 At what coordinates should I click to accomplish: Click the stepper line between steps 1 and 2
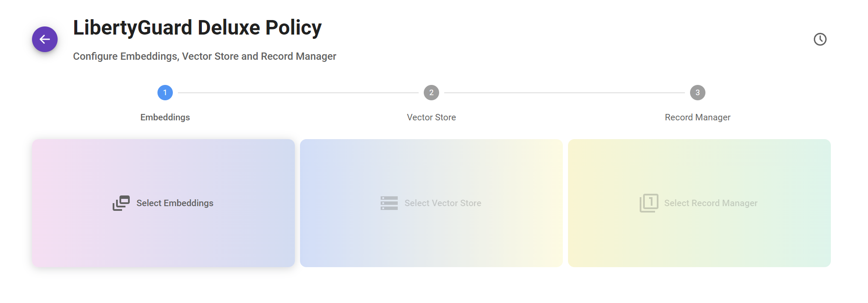[298, 93]
